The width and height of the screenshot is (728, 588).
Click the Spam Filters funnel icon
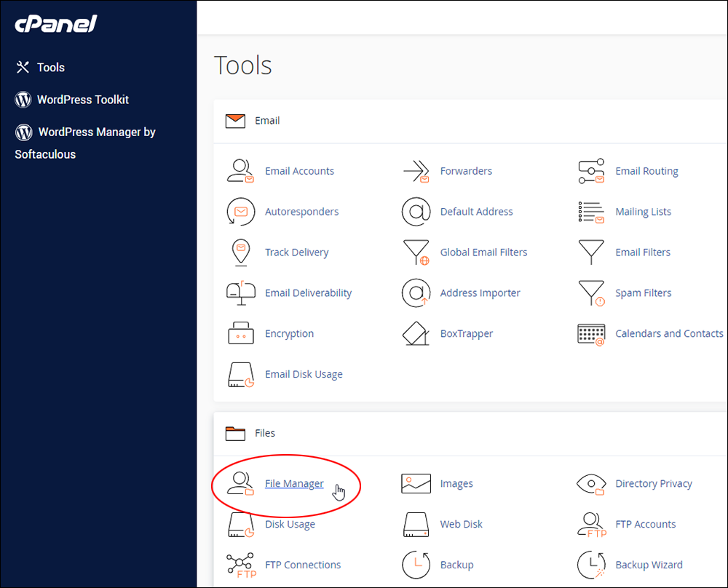click(x=591, y=293)
